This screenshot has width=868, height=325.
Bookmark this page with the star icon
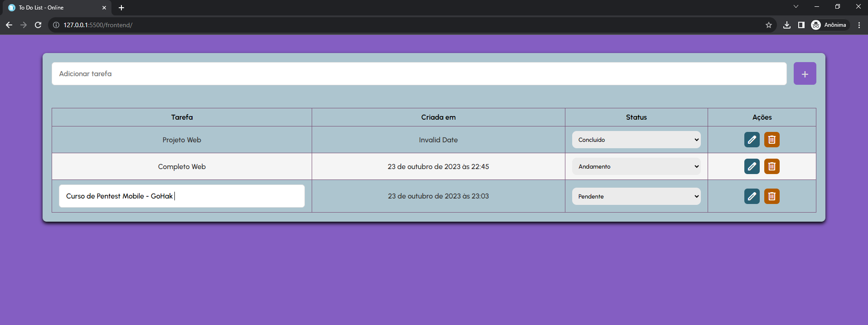(769, 25)
